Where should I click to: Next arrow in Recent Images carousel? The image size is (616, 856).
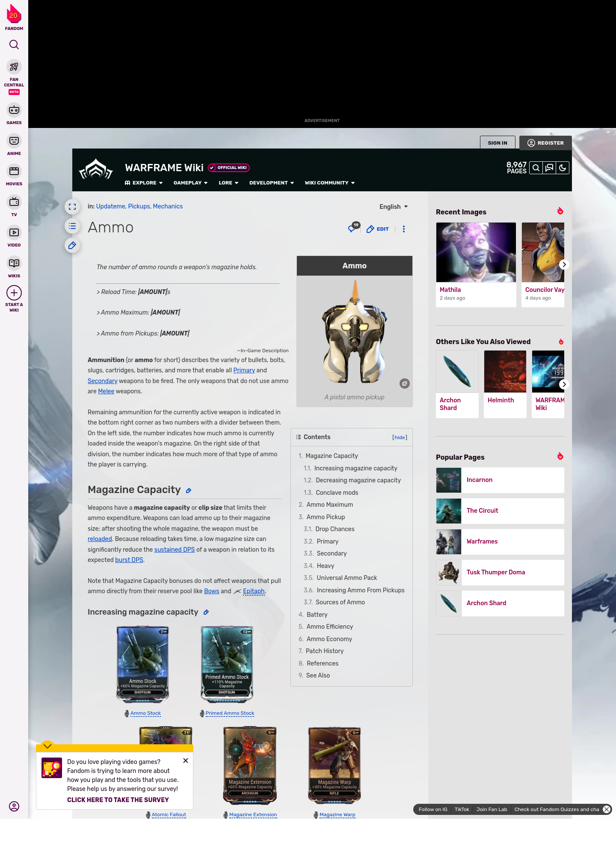pyautogui.click(x=564, y=265)
